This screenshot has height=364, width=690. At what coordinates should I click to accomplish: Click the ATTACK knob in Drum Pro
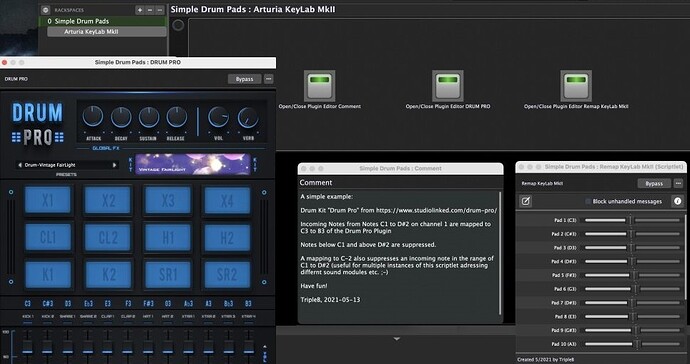pos(93,117)
